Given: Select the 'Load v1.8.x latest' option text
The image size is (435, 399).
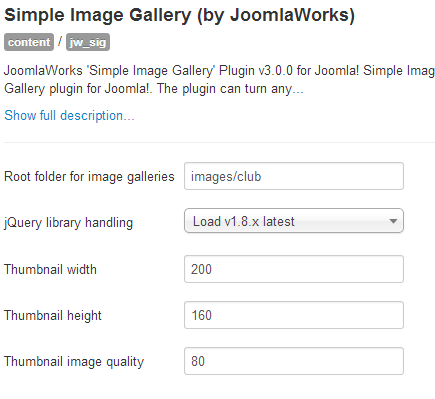Looking at the screenshot, I should 244,221.
